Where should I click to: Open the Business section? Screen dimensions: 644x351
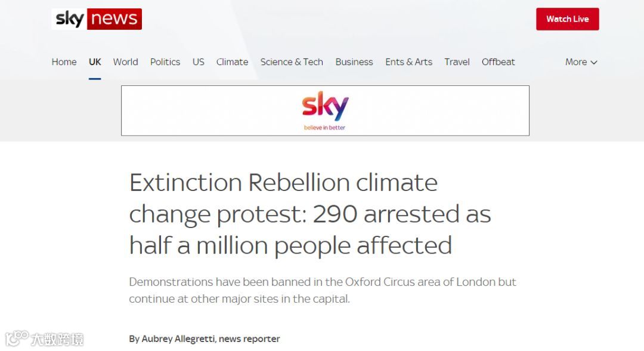pos(354,62)
